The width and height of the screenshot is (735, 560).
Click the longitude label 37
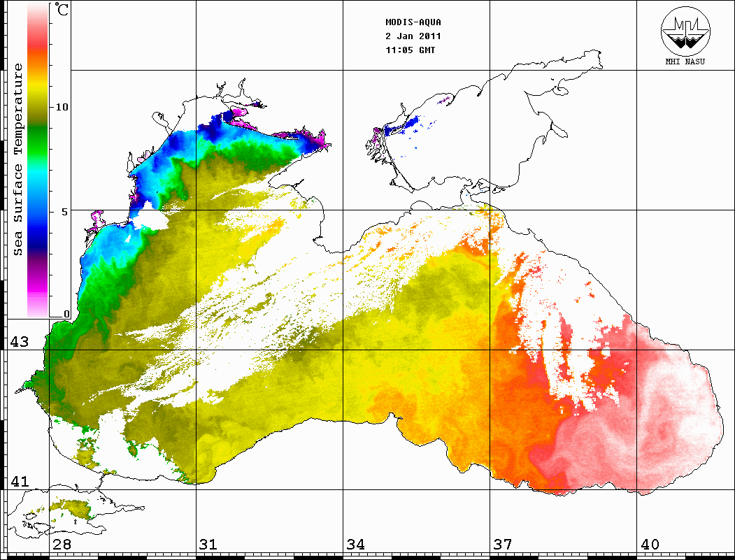503,544
